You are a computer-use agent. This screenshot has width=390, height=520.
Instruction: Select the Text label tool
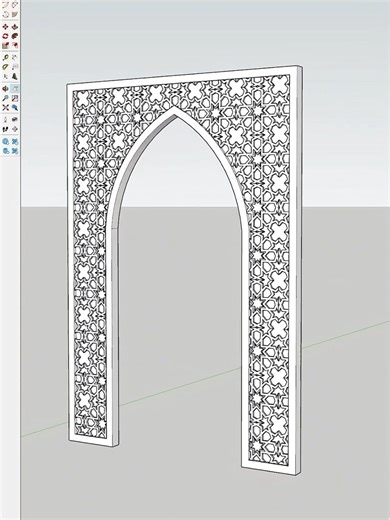point(15,67)
